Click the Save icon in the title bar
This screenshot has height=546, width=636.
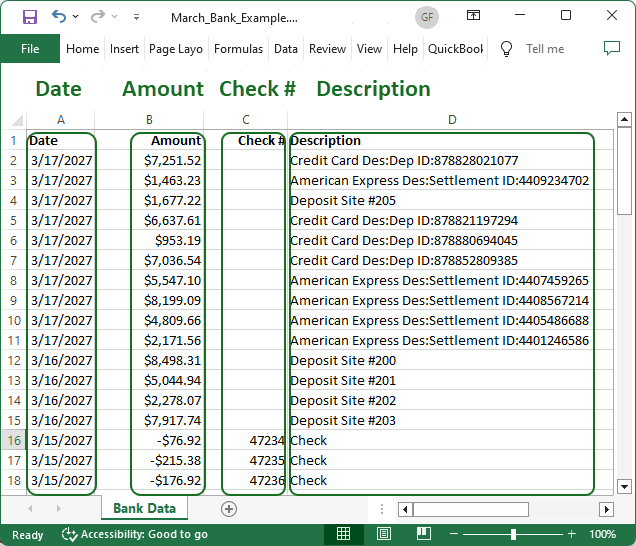29,17
